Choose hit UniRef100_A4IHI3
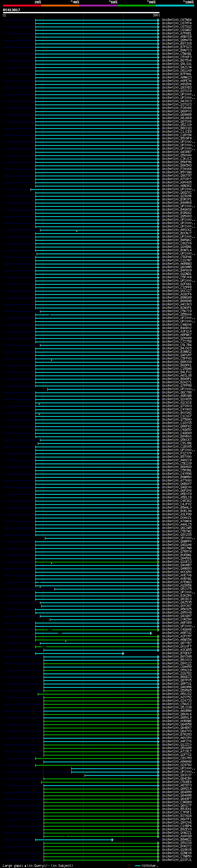Screen dimensions: 197x868 pos(177,101)
